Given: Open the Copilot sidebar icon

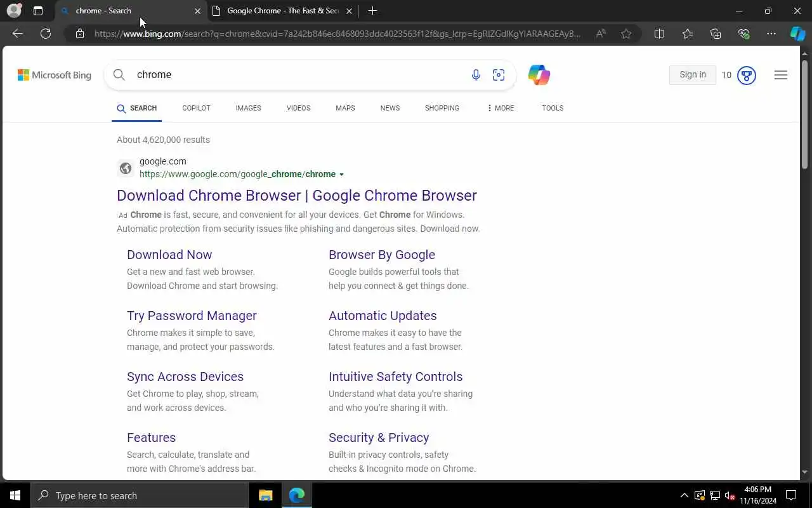Looking at the screenshot, I should click(797, 34).
